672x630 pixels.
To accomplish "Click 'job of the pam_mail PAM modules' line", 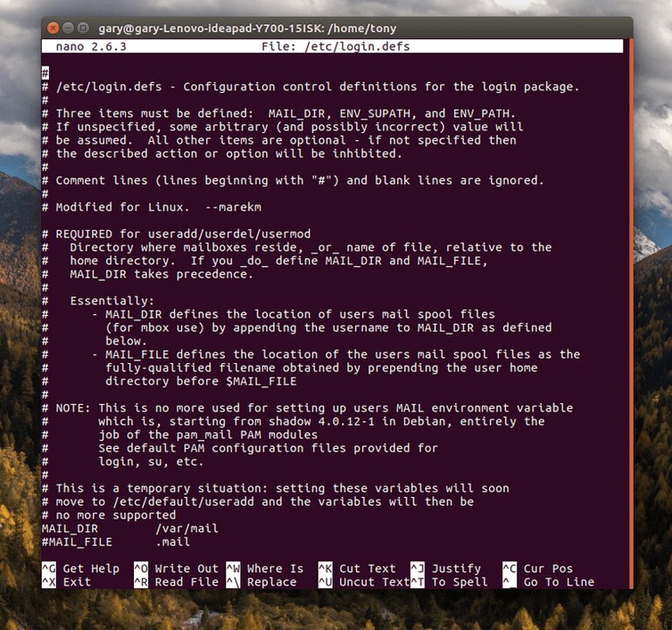I will [180, 435].
